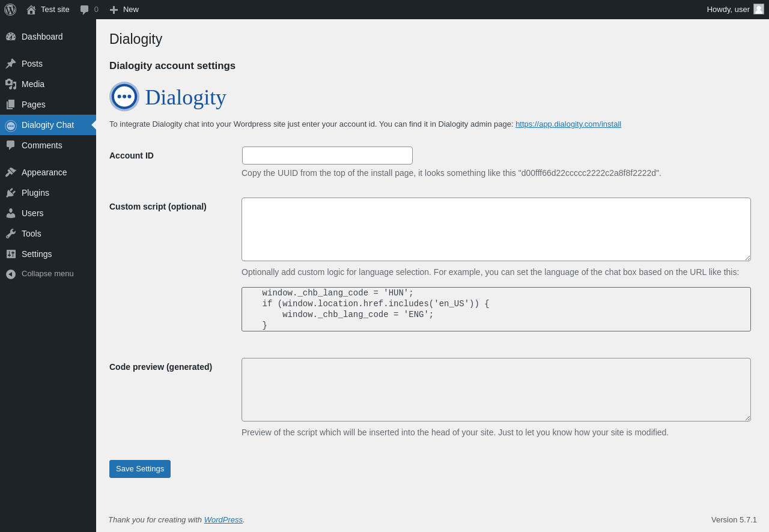Click the Users person icon

(11, 213)
